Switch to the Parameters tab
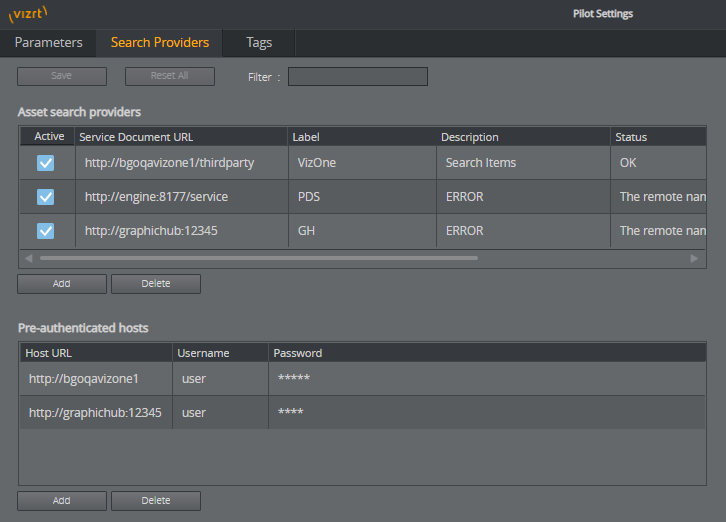 [48, 43]
